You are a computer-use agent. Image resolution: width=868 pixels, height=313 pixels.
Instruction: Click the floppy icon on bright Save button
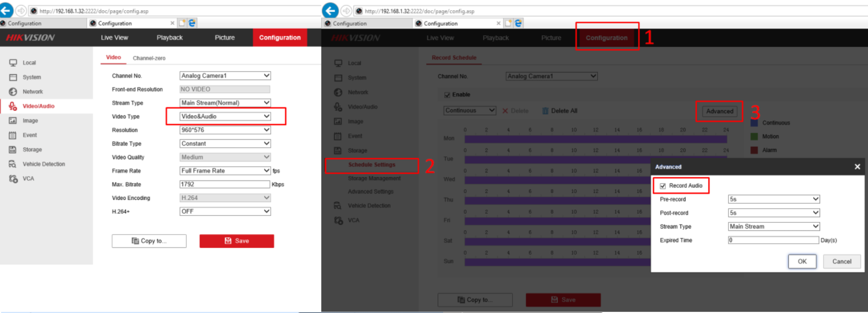coord(228,241)
